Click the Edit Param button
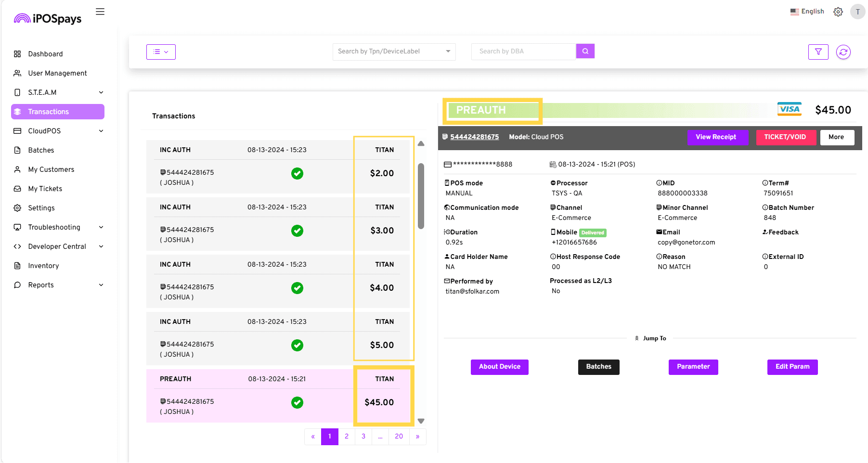This screenshot has width=868, height=463. (x=792, y=367)
